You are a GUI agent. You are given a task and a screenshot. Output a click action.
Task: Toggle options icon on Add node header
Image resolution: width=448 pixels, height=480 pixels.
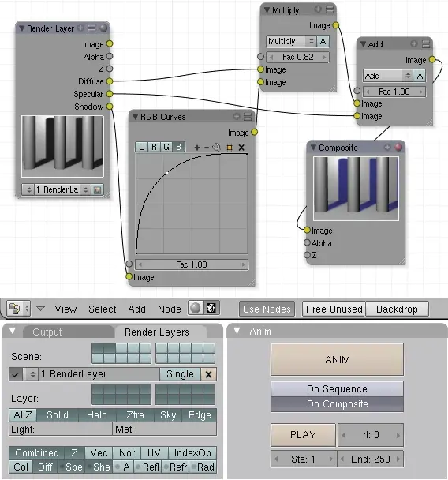pos(426,44)
